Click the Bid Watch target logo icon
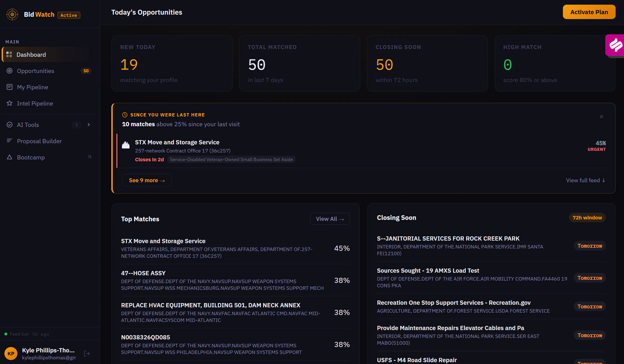The width and height of the screenshot is (624, 364). tap(12, 14)
